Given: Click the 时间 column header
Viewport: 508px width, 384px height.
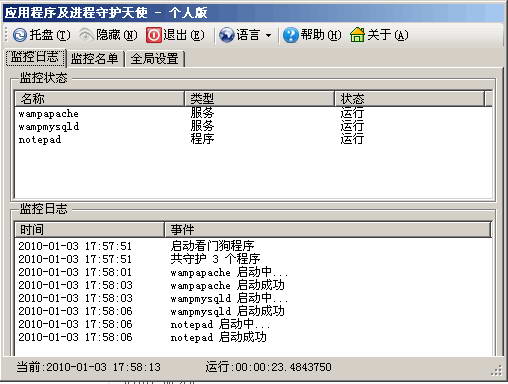Looking at the screenshot, I should (90, 229).
